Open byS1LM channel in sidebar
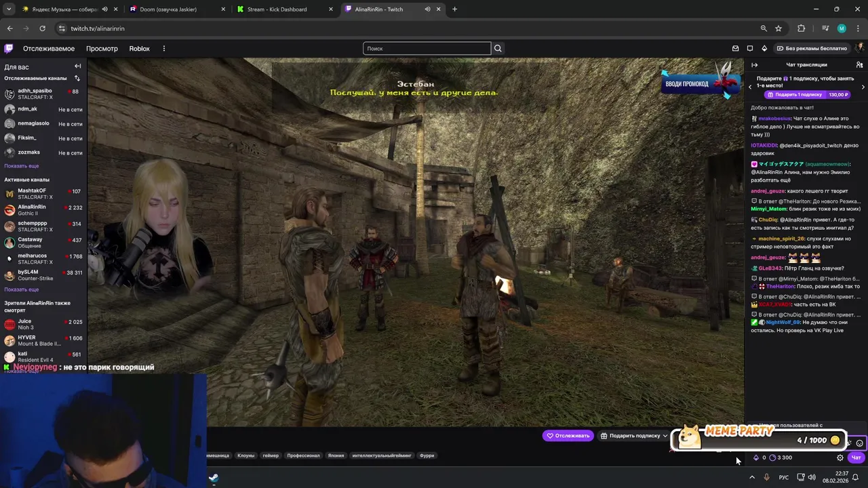The image size is (868, 488). click(43, 275)
